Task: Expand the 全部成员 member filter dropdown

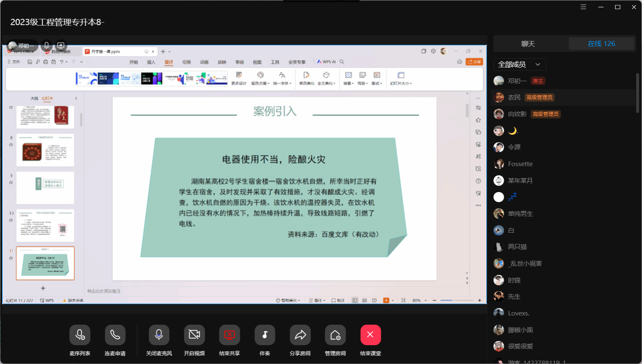Action: click(519, 64)
